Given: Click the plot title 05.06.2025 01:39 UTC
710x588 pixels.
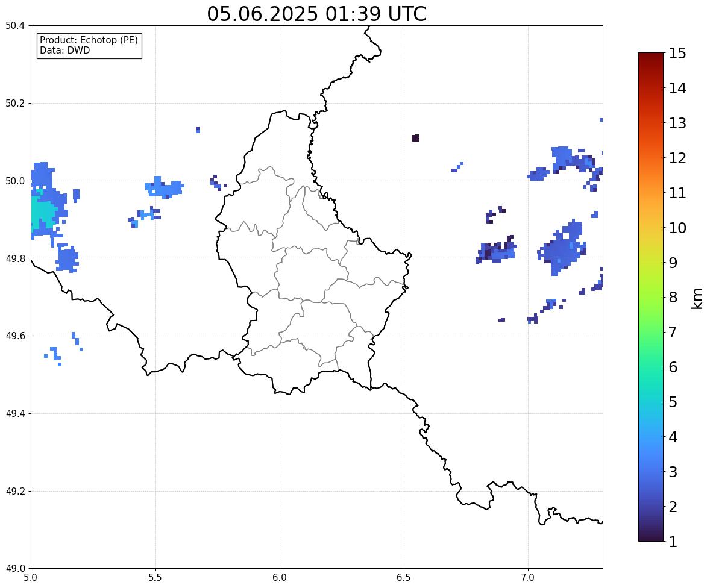Looking at the screenshot, I should pyautogui.click(x=316, y=14).
